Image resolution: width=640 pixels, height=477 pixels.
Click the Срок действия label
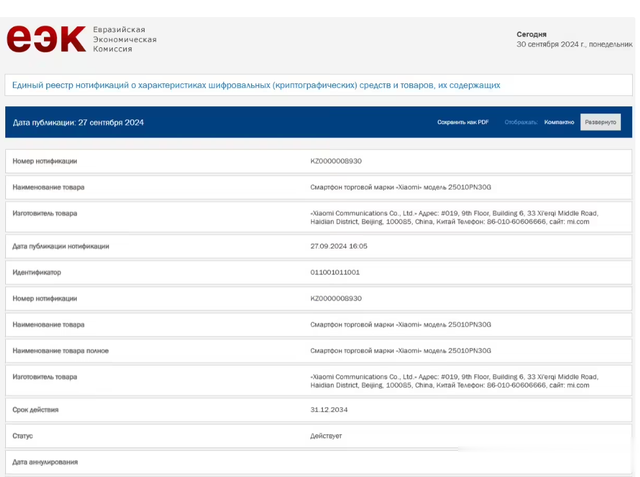35,410
